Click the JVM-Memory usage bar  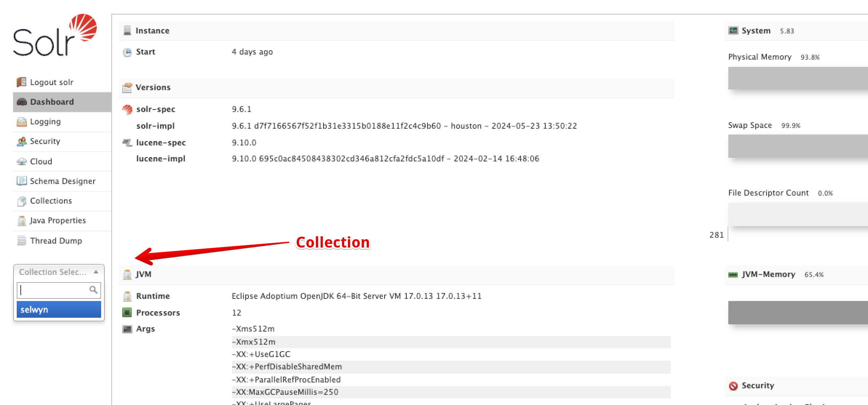[x=798, y=313]
